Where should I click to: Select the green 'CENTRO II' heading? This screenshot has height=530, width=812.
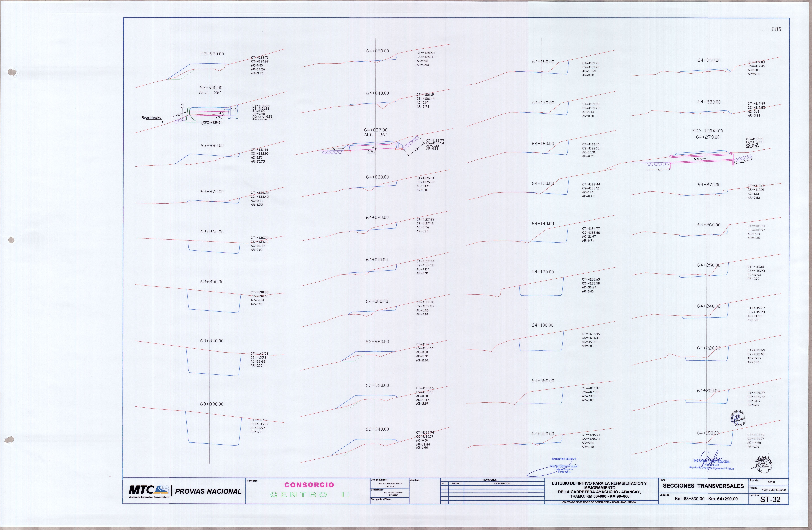[310, 495]
